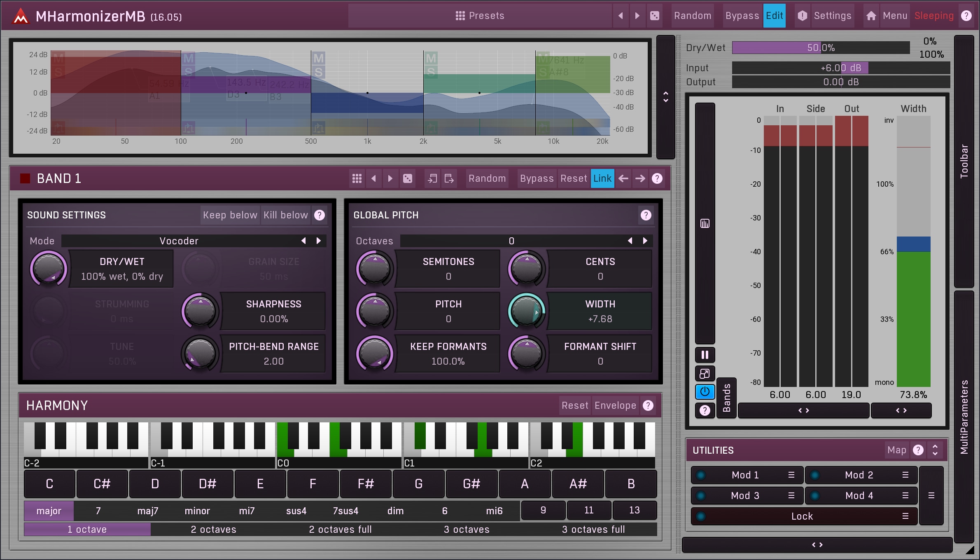Click the top bar Random button
This screenshot has height=560, width=980.
click(x=693, y=16)
